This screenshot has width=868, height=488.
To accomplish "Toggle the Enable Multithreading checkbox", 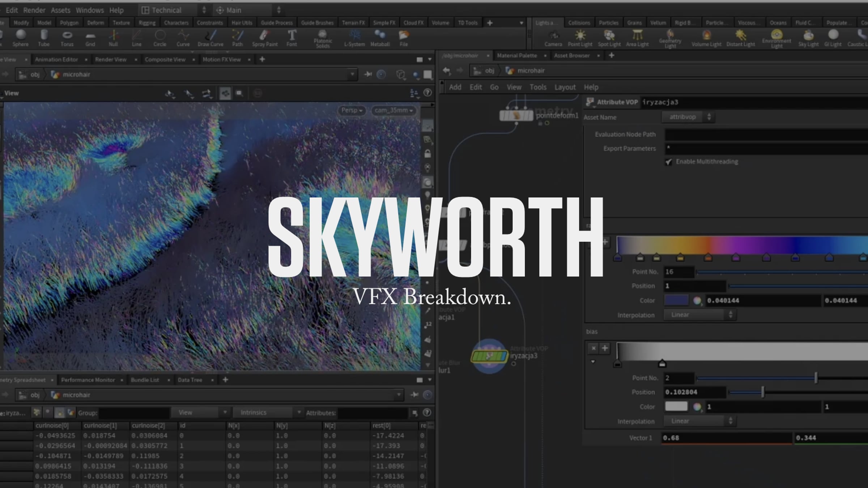I will 668,162.
